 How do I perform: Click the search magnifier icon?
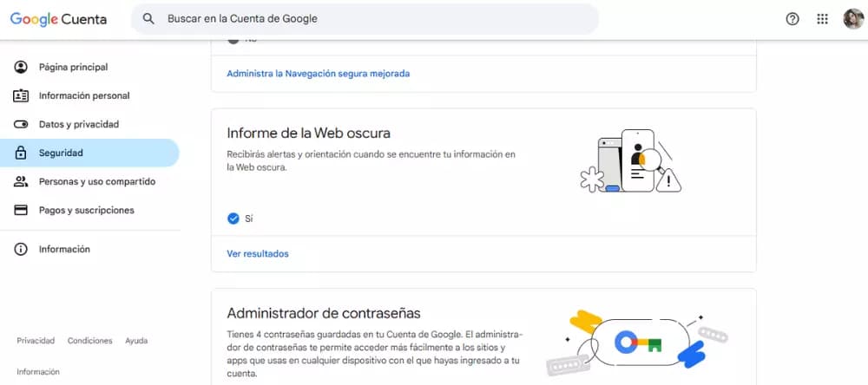click(149, 19)
